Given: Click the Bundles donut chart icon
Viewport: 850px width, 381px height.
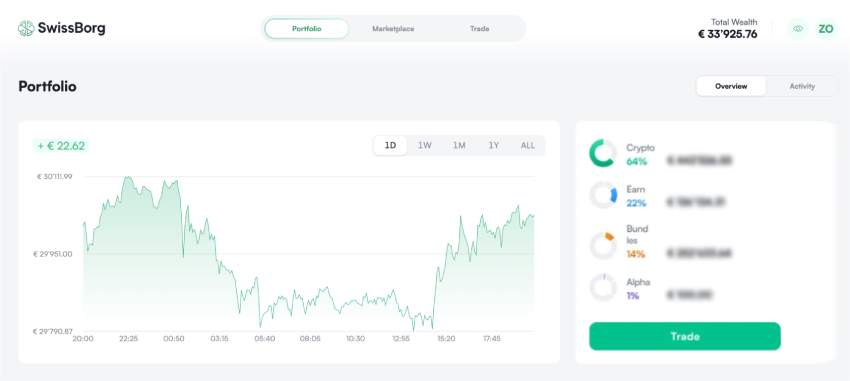Looking at the screenshot, I should point(603,246).
